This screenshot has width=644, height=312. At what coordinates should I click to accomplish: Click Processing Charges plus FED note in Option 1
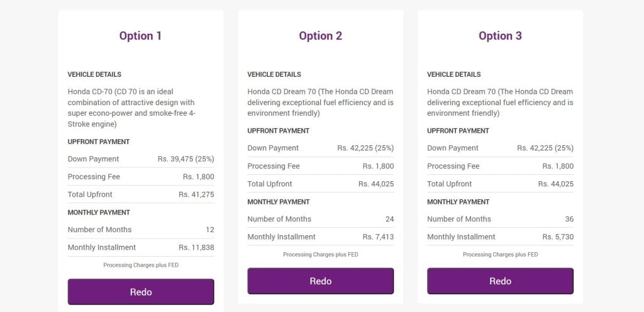[141, 265]
